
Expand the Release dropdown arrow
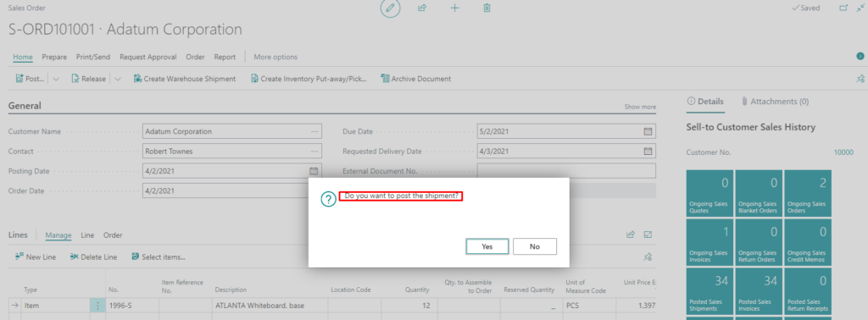pyautogui.click(x=117, y=79)
